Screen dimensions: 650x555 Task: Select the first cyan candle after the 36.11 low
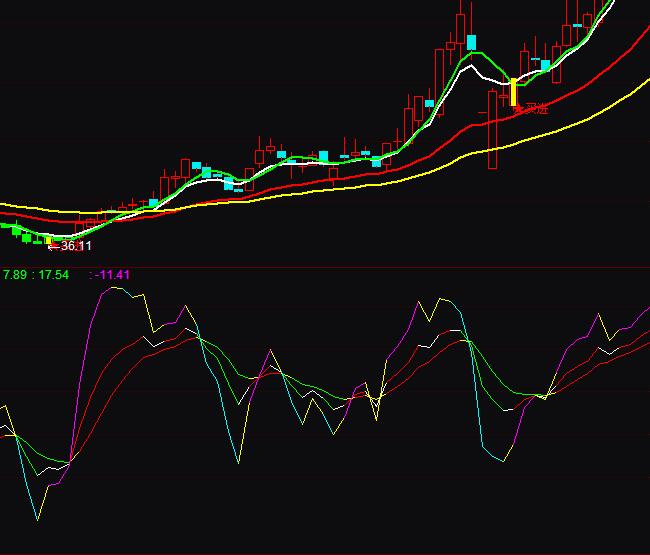click(153, 203)
